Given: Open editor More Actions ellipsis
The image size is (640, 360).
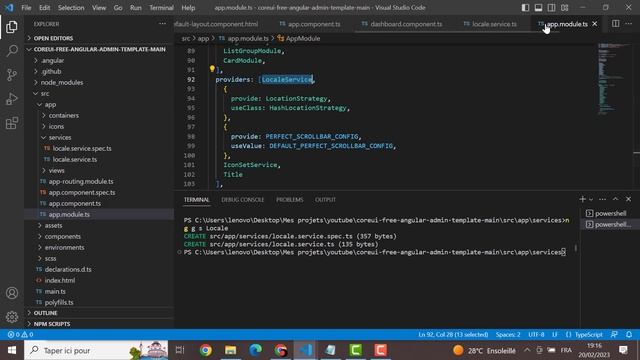Looking at the screenshot, I should pyautogui.click(x=629, y=24).
